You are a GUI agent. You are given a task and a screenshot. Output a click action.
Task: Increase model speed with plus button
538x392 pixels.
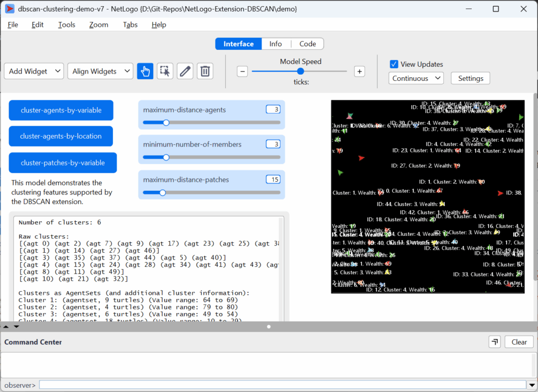[x=359, y=71]
